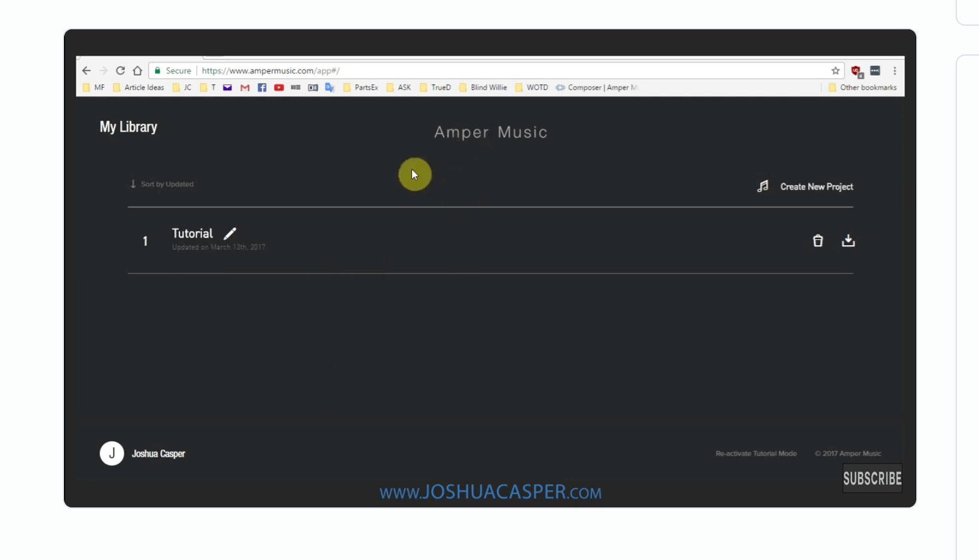Click the music note Create New Project icon
The height and width of the screenshot is (560, 979).
pyautogui.click(x=763, y=186)
